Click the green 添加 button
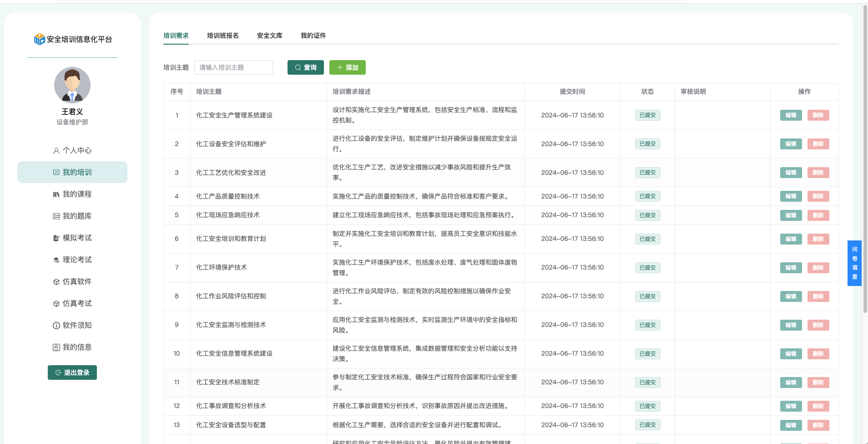The image size is (868, 444). [347, 67]
